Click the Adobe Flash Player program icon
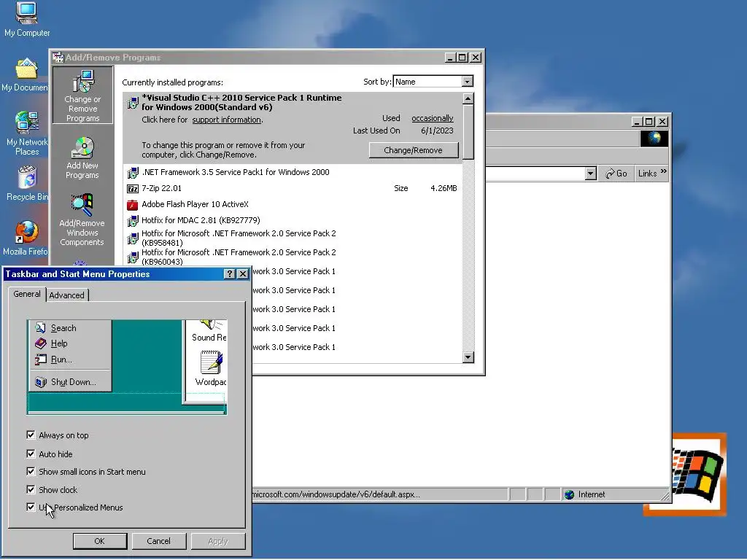 point(133,205)
